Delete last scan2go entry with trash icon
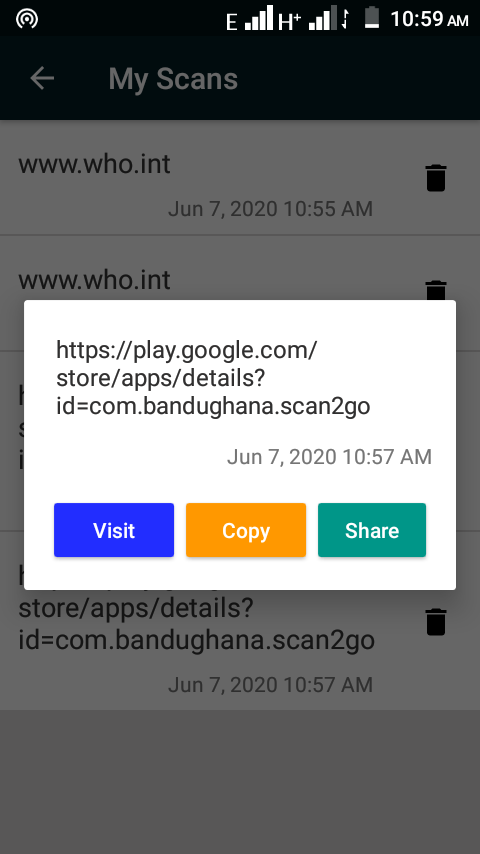480x854 pixels. [x=436, y=622]
